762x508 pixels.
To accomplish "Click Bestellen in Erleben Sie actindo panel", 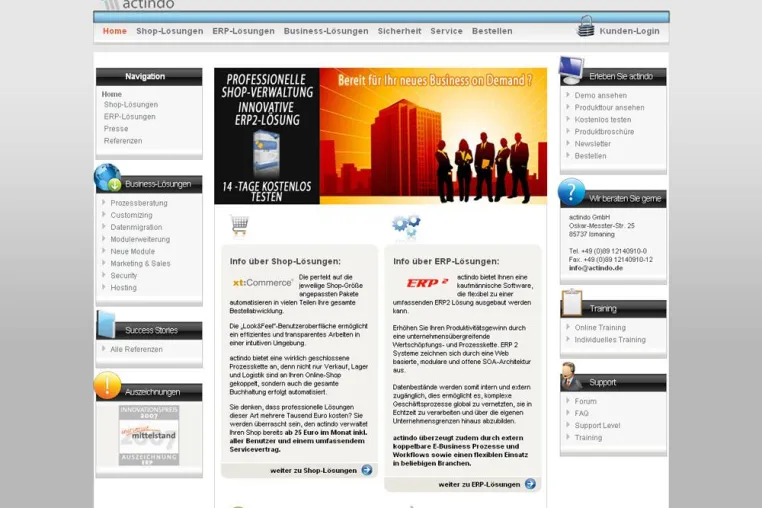I will 590,156.
